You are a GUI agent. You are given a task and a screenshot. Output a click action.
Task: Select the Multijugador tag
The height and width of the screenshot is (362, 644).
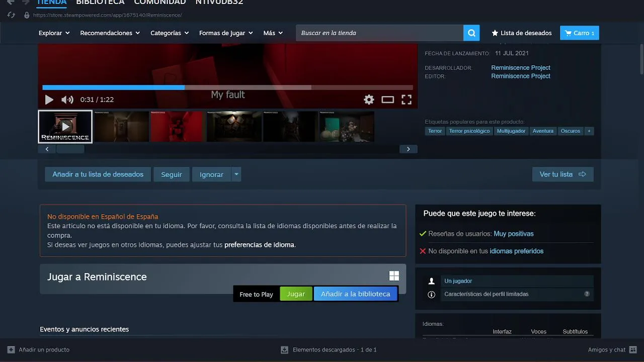click(x=511, y=131)
